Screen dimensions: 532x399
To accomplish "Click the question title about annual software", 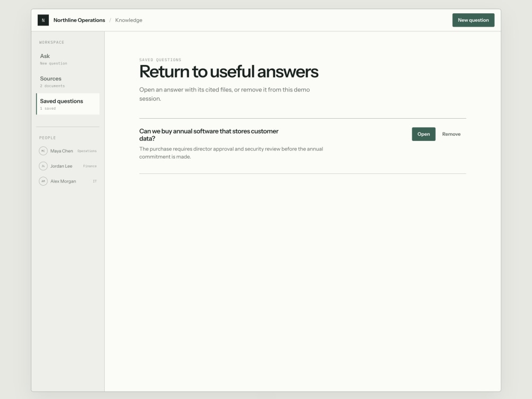I will [x=209, y=135].
